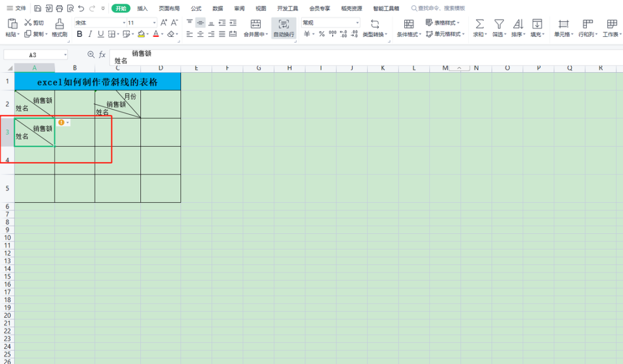Click the font color red A swatch
The width and height of the screenshot is (623, 364).
coord(156,34)
